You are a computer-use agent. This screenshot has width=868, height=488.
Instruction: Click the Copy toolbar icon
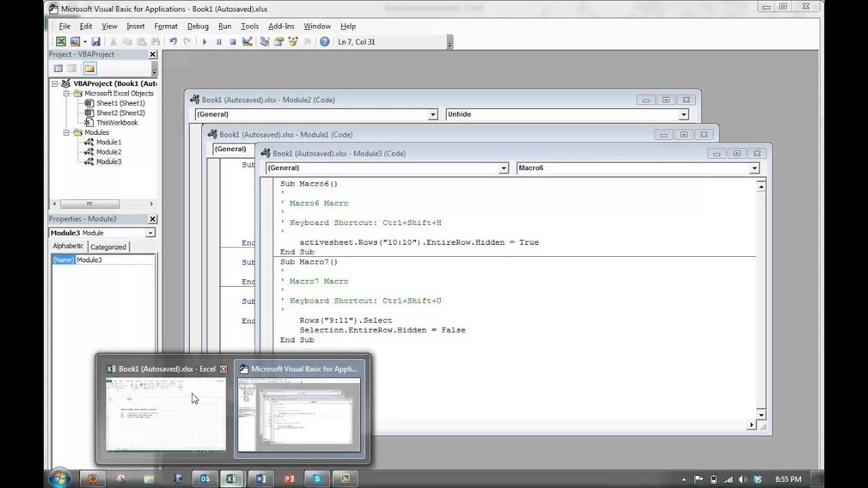tap(127, 42)
